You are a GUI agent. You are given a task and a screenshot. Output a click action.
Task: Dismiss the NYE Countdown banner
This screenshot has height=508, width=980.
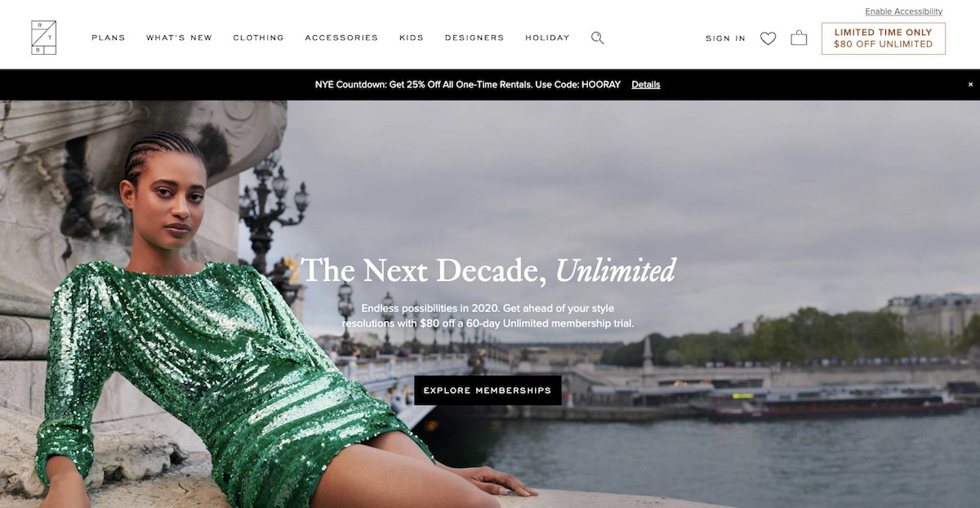[x=970, y=84]
